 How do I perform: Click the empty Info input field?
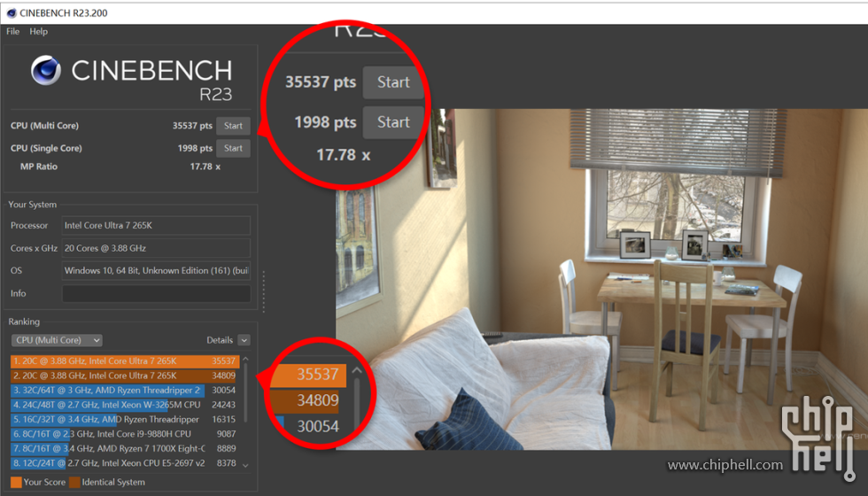156,293
